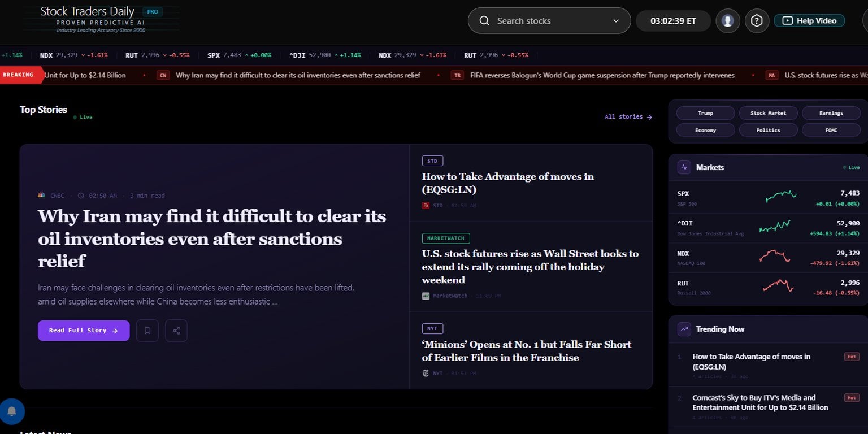Open Iran headline in breaking ticker
The image size is (868, 434).
[x=298, y=75]
